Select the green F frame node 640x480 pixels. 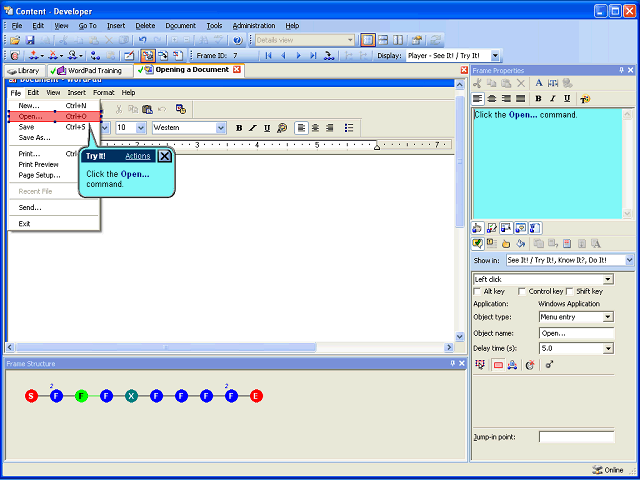82,396
